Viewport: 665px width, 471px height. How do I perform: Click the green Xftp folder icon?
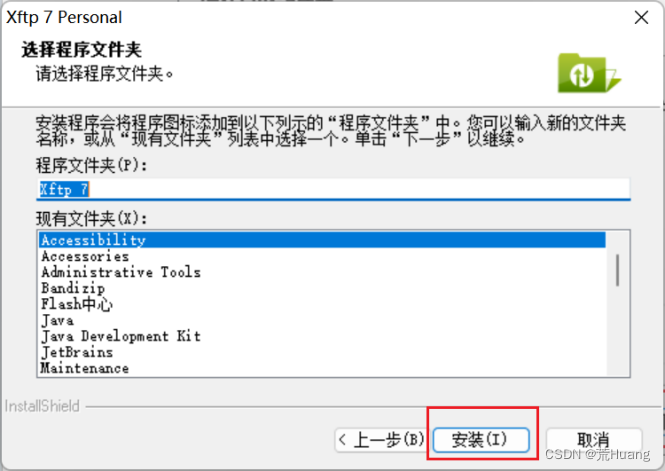589,73
